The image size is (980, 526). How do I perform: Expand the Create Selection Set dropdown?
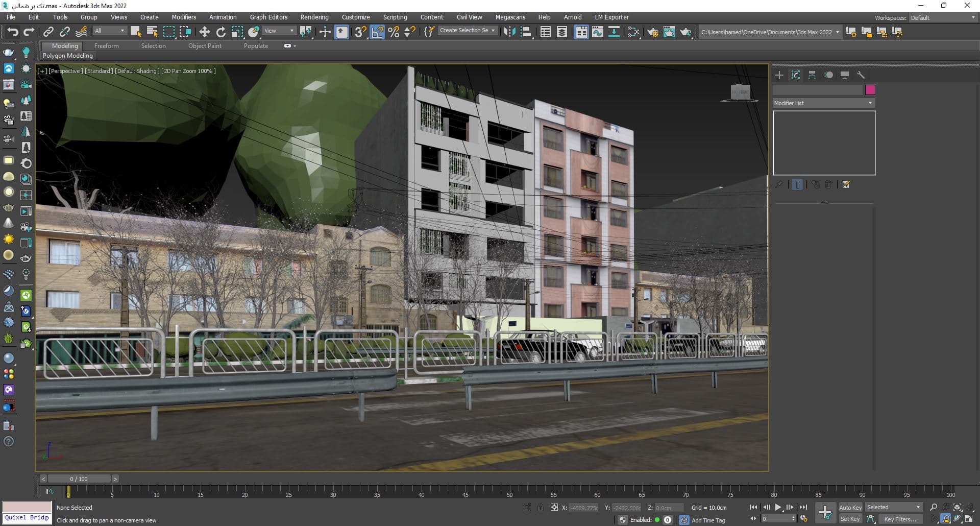tap(467, 31)
